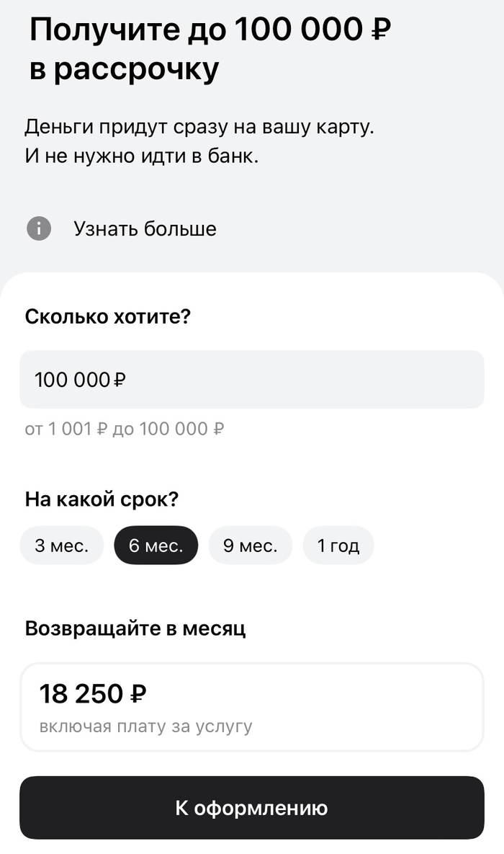Click the На какой срок? label
The height and width of the screenshot is (854, 504).
102,499
